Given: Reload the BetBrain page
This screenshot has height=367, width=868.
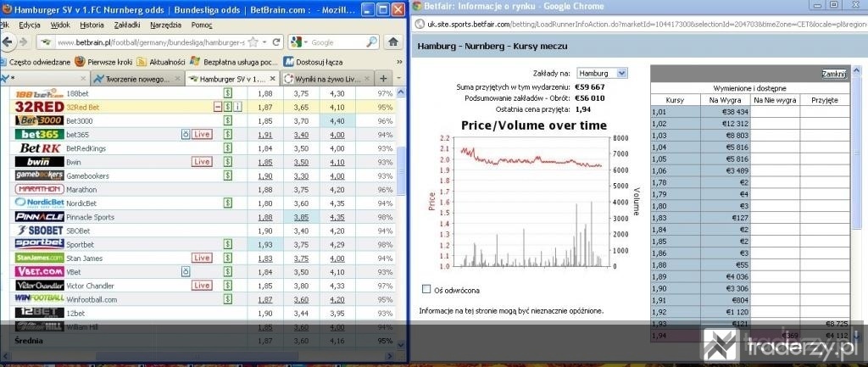Looking at the screenshot, I should (275, 42).
